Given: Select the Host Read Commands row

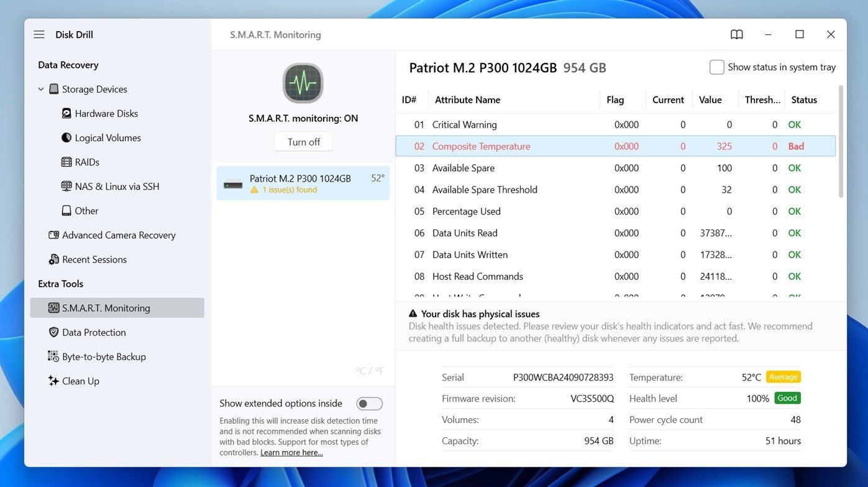Looking at the screenshot, I should tap(616, 277).
